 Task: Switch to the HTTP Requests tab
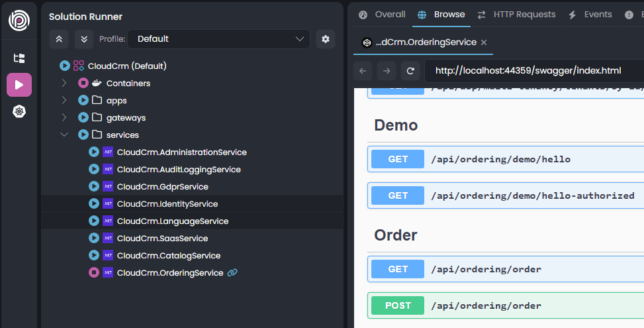coord(516,15)
